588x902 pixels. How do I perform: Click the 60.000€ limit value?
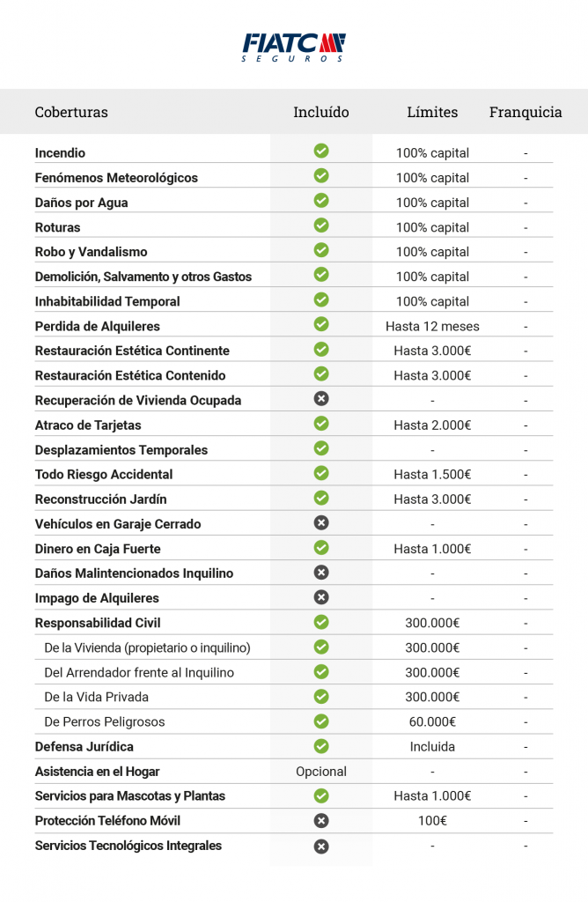tap(432, 721)
